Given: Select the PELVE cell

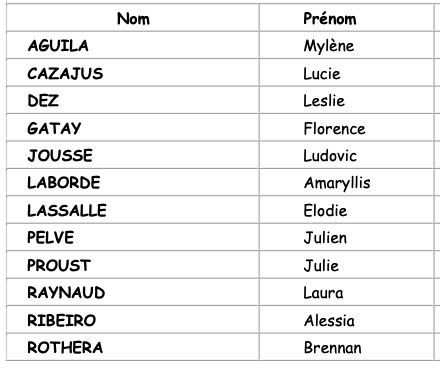Looking at the screenshot, I should (133, 237).
